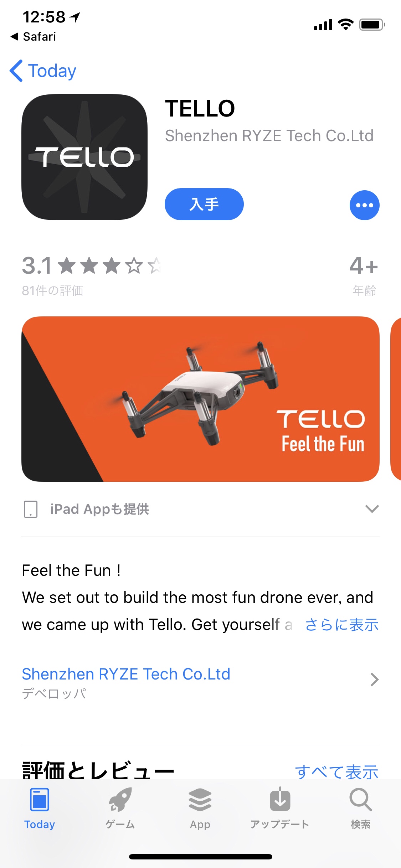View all reviews via すべて表示
Image resolution: width=401 pixels, height=868 pixels.
pyautogui.click(x=336, y=772)
